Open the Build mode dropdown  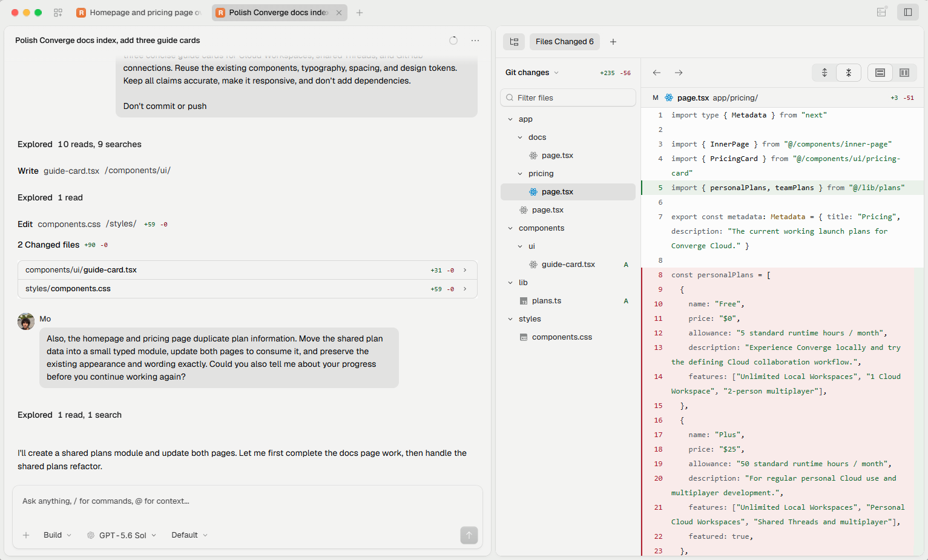[58, 535]
